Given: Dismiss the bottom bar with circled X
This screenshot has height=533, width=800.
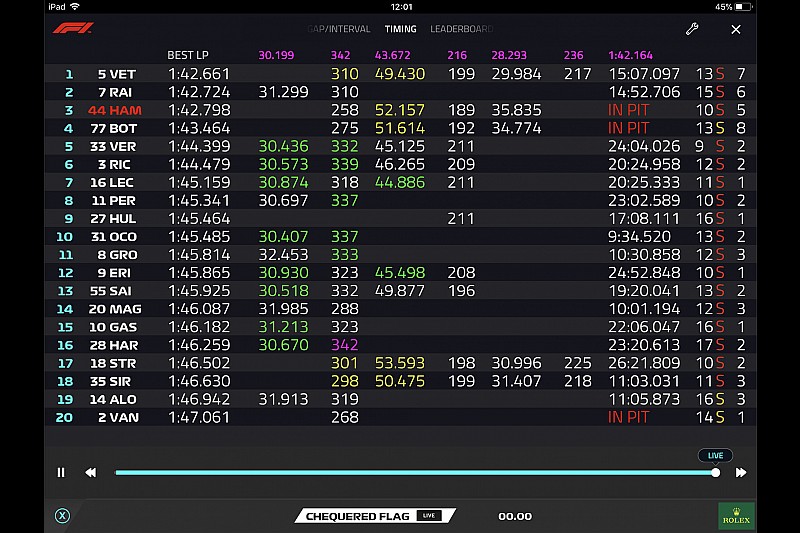Looking at the screenshot, I should [x=62, y=516].
